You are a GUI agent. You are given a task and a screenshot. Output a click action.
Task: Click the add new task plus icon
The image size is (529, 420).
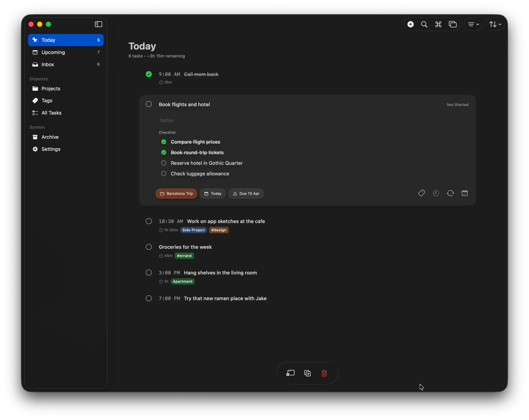click(x=410, y=24)
